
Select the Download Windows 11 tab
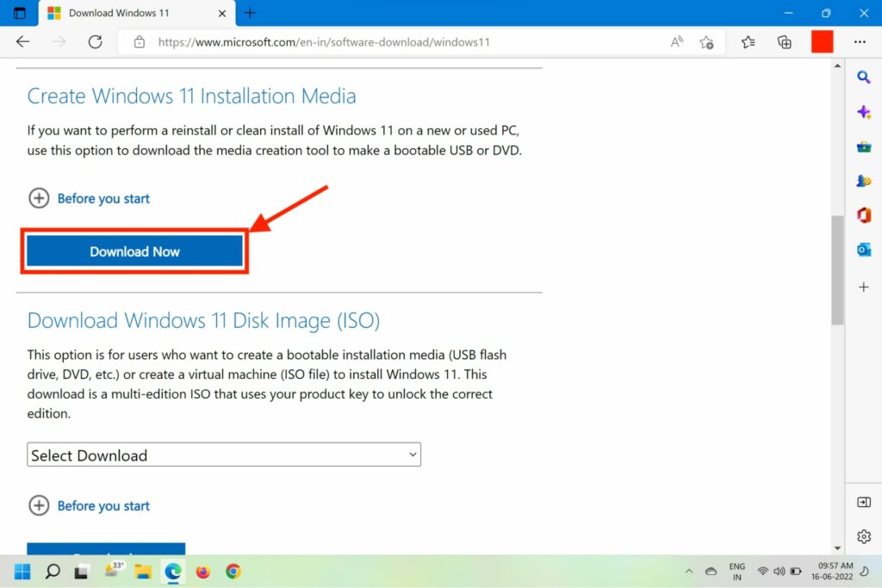[137, 14]
